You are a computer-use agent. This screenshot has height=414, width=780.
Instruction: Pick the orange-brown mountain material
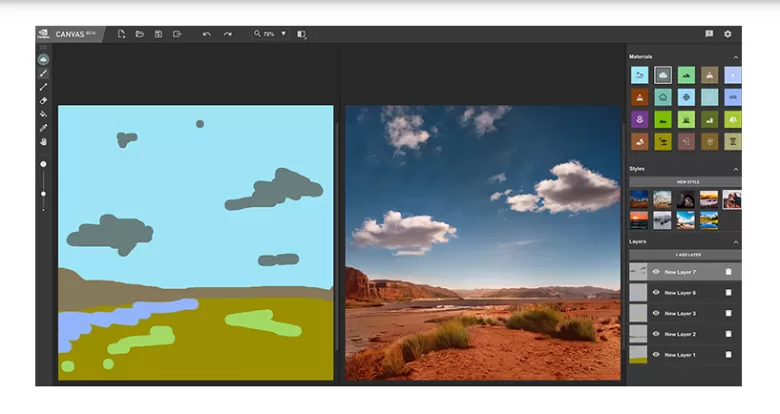[639, 98]
